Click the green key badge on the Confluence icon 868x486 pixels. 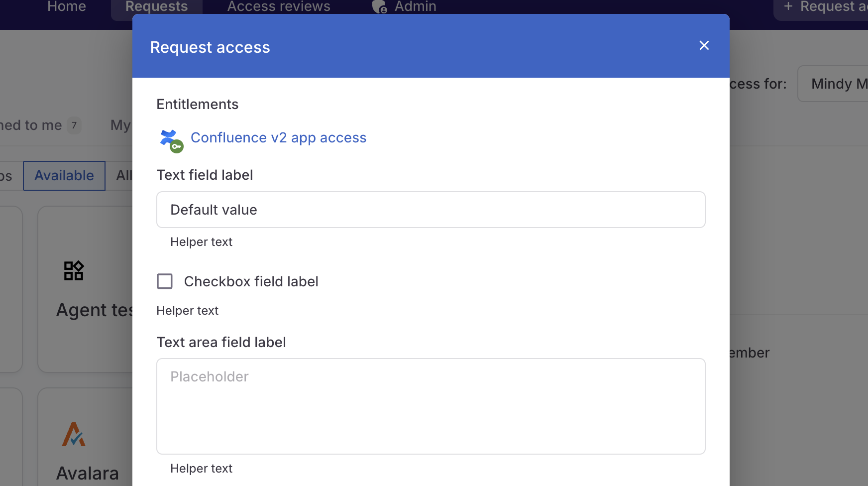[x=176, y=147]
